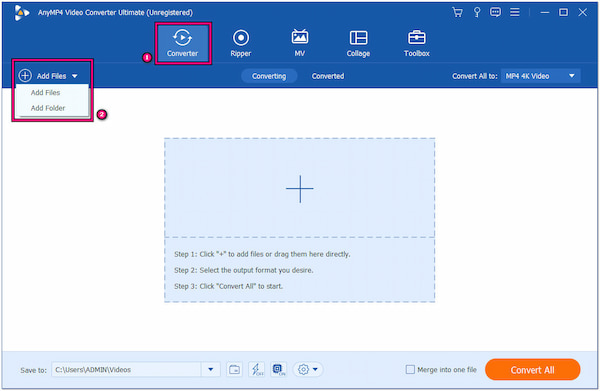Collapse the Add Files dropdown arrow

click(75, 76)
